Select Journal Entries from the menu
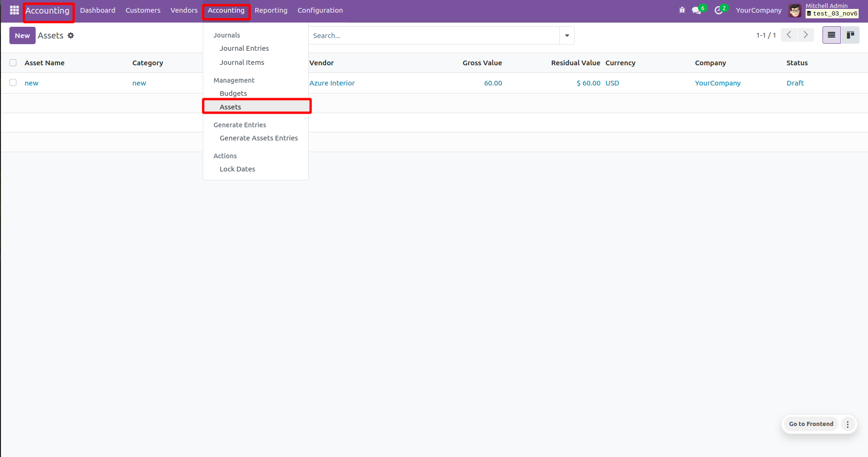 tap(244, 48)
